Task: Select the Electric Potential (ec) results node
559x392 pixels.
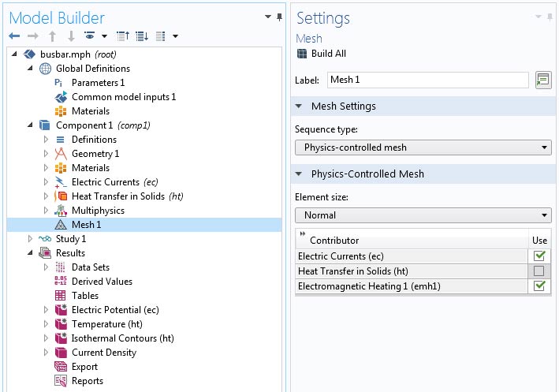Action: tap(115, 310)
